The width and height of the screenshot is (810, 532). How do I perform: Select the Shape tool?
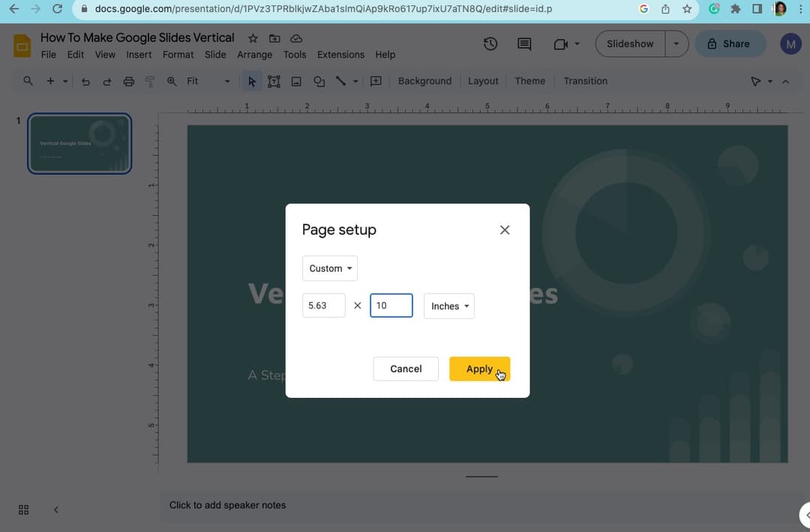[x=319, y=82]
